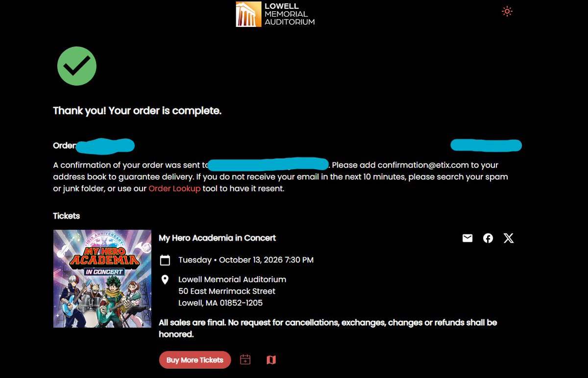Share event on X icon

click(x=509, y=238)
